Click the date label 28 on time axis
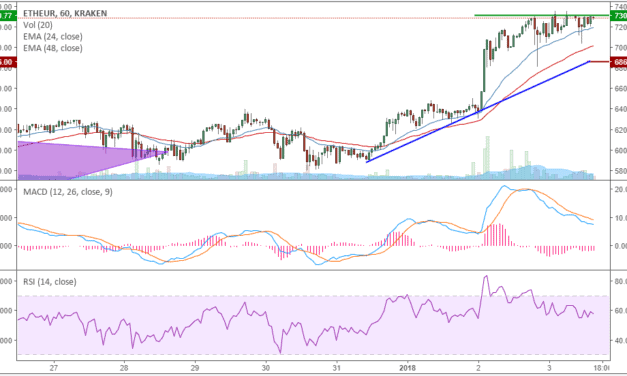This screenshot has width=627, height=376. point(124,368)
